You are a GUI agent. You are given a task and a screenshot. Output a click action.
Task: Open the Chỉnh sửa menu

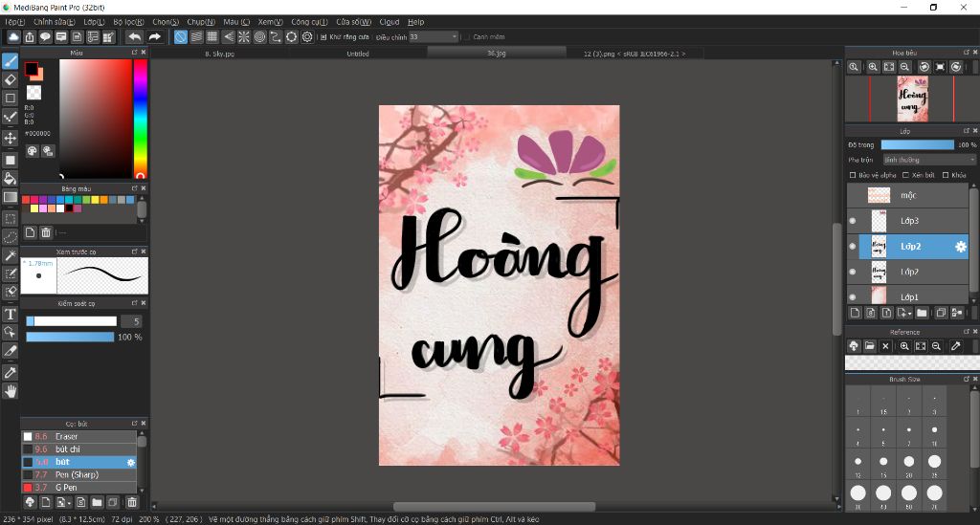pos(55,22)
